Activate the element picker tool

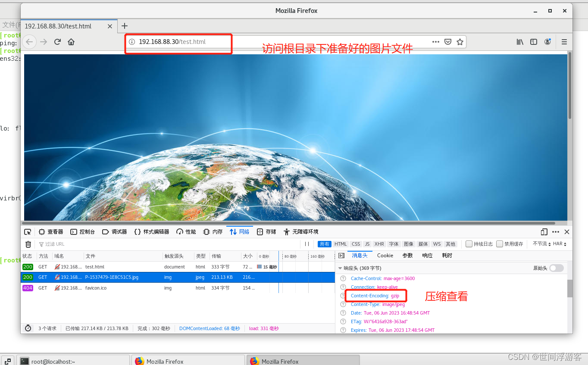28,232
